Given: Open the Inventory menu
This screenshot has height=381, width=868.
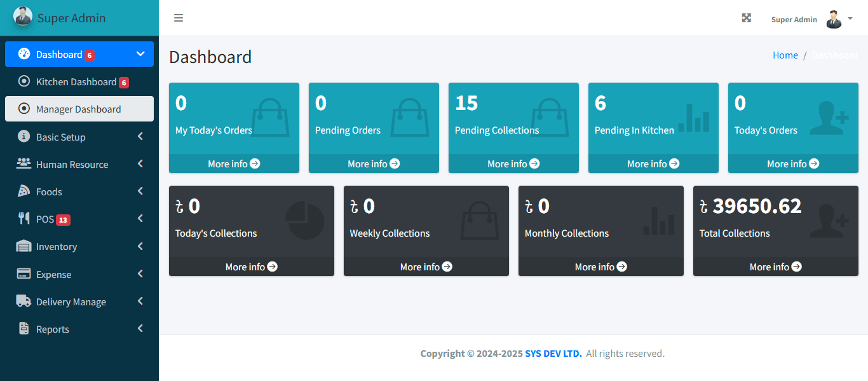Looking at the screenshot, I should click(x=79, y=246).
